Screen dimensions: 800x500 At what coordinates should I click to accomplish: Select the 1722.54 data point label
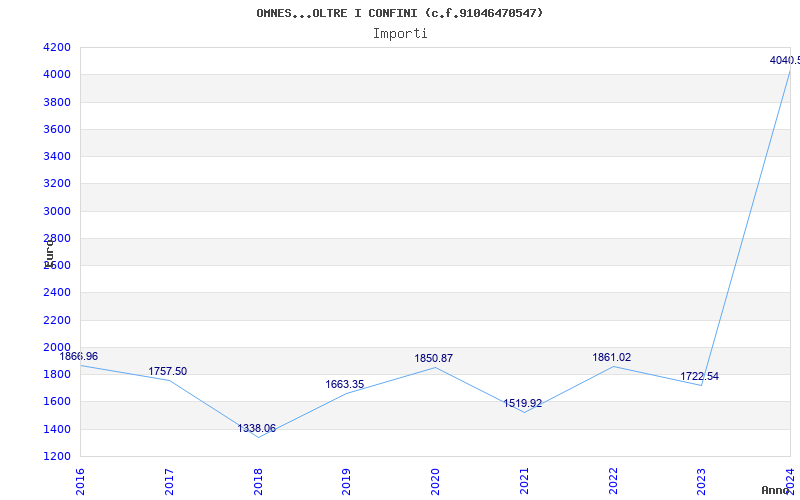699,376
